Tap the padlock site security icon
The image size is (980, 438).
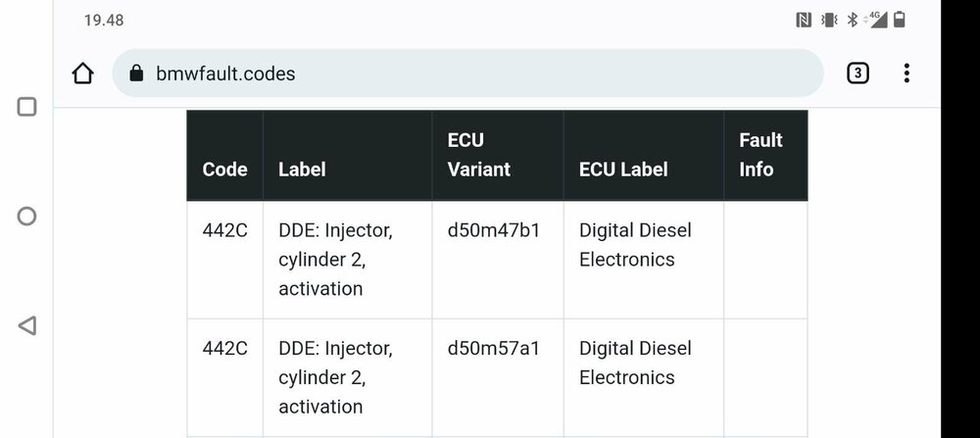coord(136,73)
